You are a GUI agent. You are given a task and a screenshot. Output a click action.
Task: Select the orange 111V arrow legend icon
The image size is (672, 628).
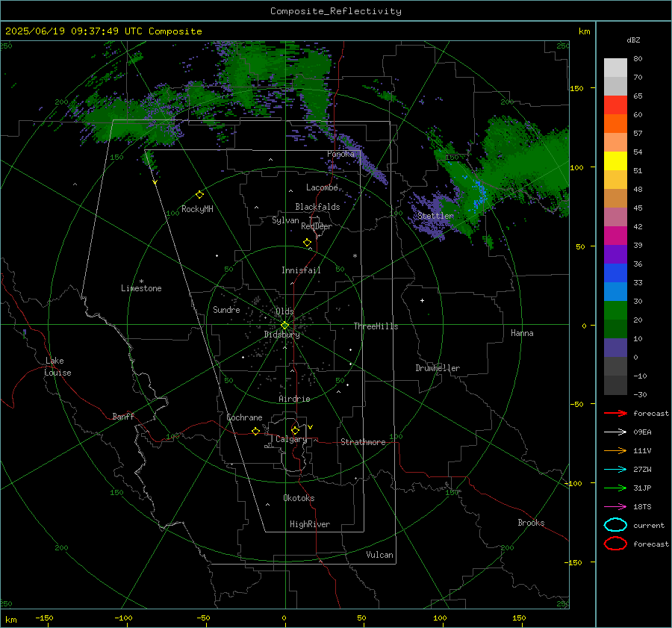[615, 450]
